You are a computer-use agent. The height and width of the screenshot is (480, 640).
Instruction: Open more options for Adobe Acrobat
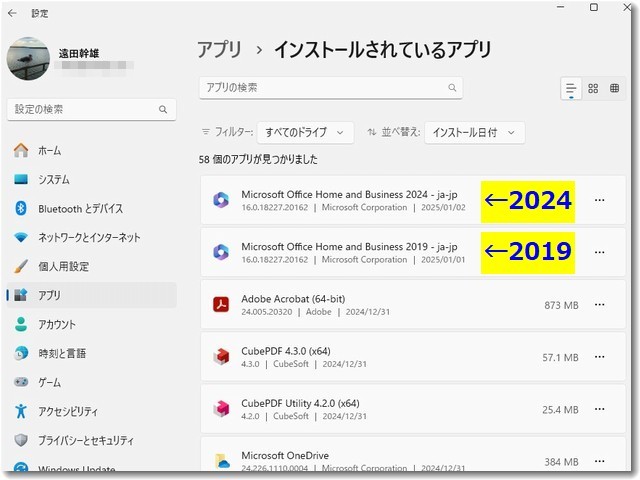click(x=600, y=304)
